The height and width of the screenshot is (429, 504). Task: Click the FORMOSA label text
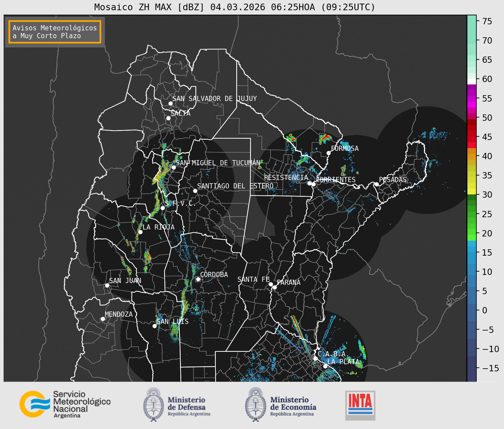[345, 148]
